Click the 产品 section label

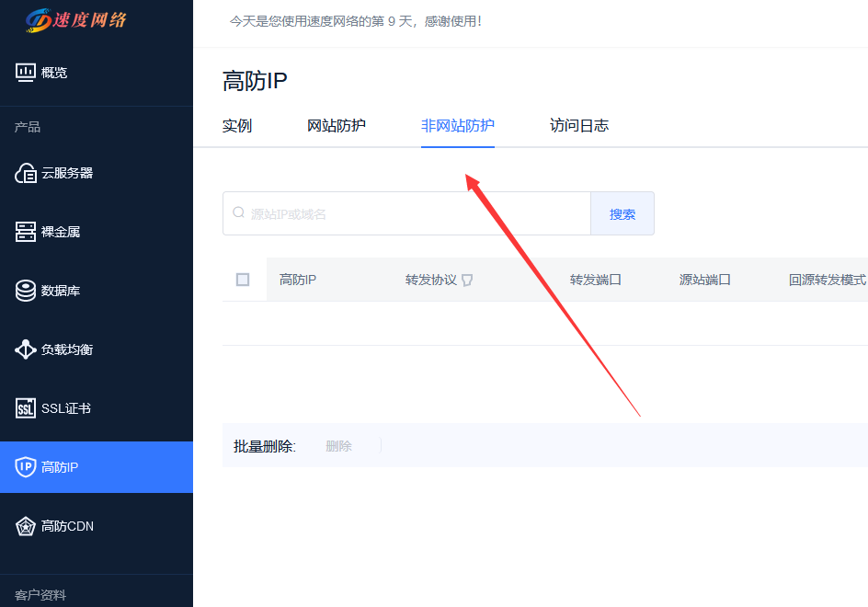tap(28, 127)
